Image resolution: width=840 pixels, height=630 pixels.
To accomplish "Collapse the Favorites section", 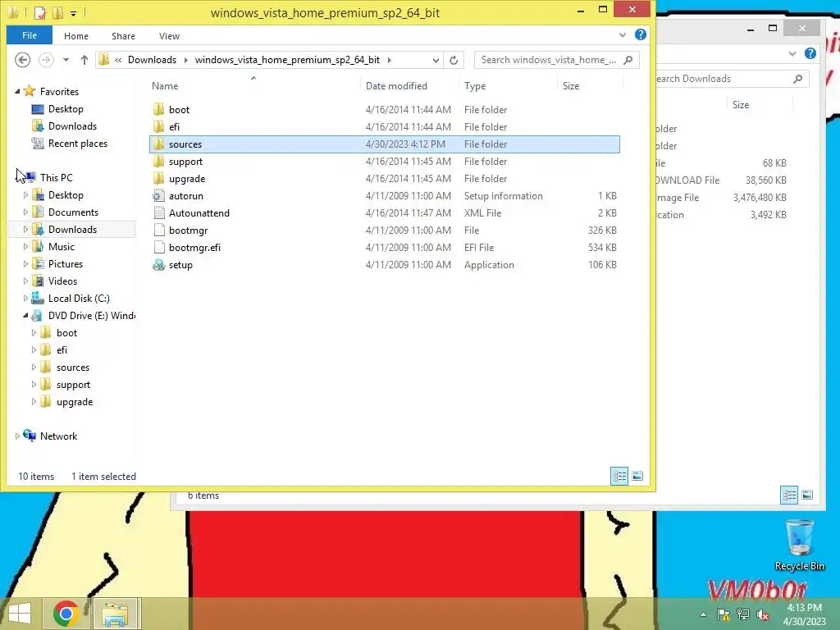I will [17, 92].
